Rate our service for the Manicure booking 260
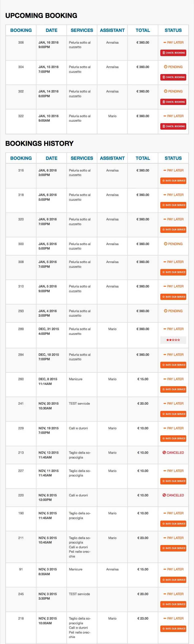 coord(173,389)
